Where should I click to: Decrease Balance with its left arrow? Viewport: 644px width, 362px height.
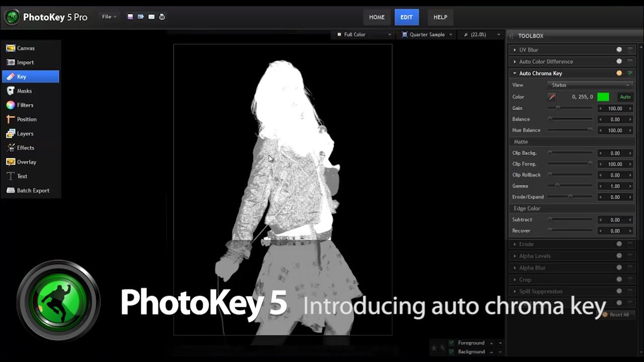click(600, 120)
